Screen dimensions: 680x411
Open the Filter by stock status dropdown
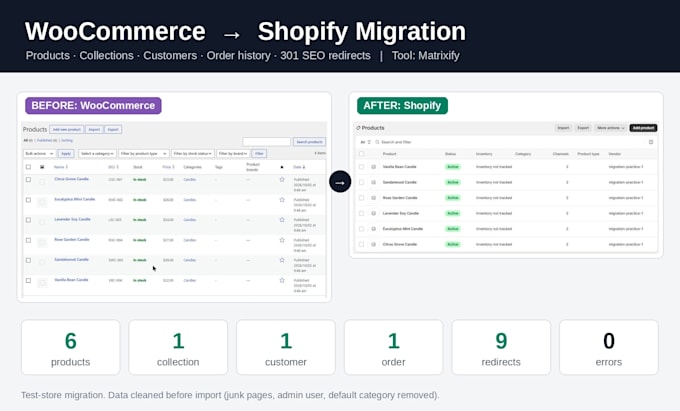(x=193, y=153)
